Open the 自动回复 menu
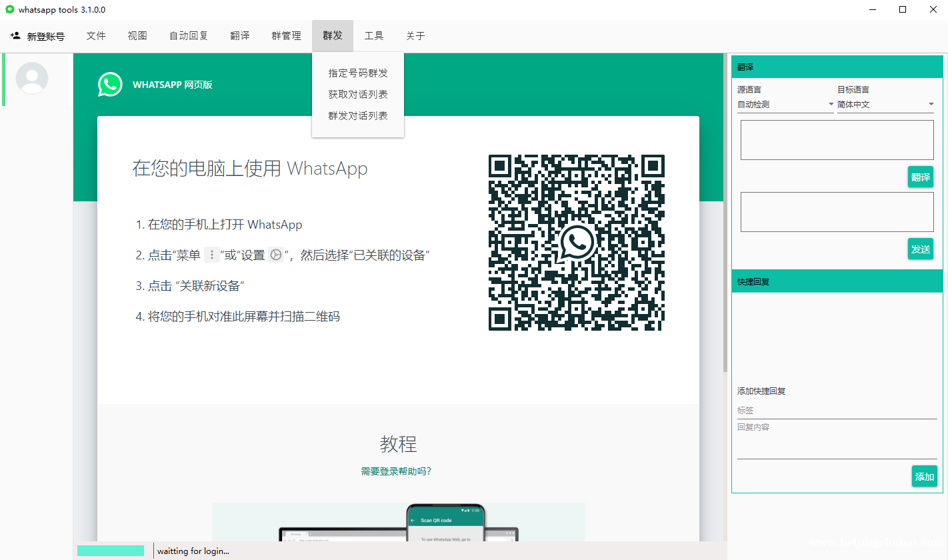This screenshot has height=560, width=948. coord(189,36)
